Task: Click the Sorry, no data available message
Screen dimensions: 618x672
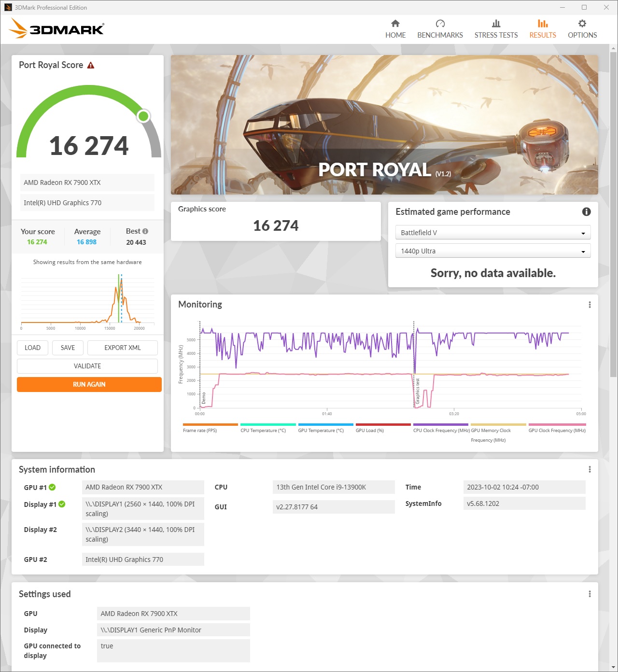Action: (x=493, y=273)
